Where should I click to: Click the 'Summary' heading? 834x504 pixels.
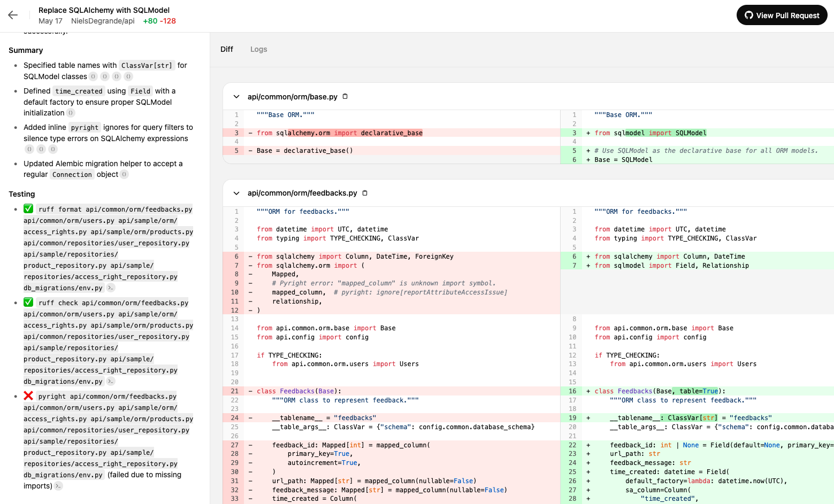[26, 50]
